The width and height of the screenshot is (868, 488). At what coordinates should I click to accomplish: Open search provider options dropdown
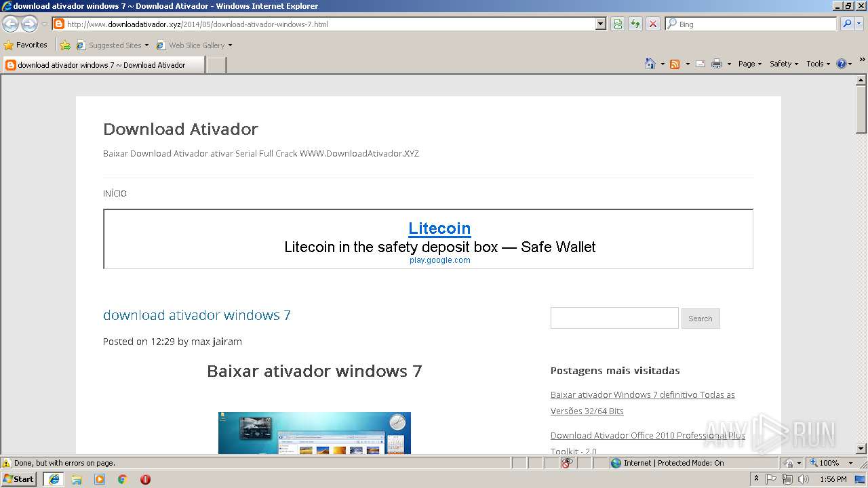coord(859,24)
